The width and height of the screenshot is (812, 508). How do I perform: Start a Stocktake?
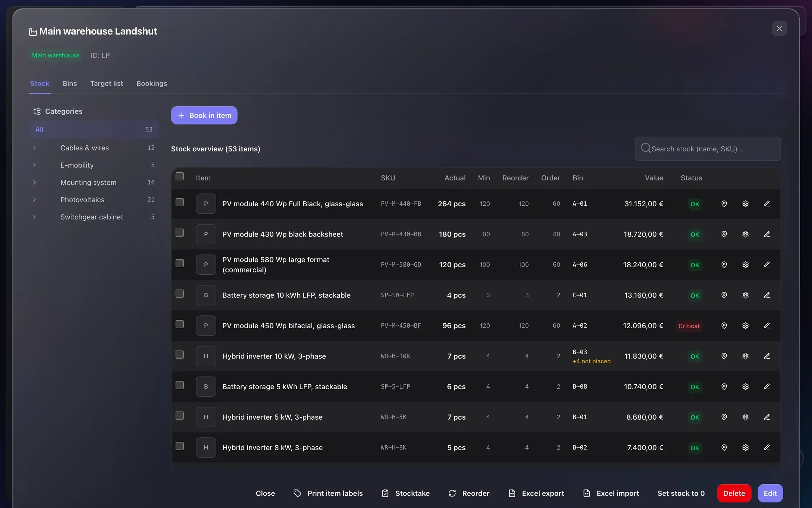click(x=405, y=493)
